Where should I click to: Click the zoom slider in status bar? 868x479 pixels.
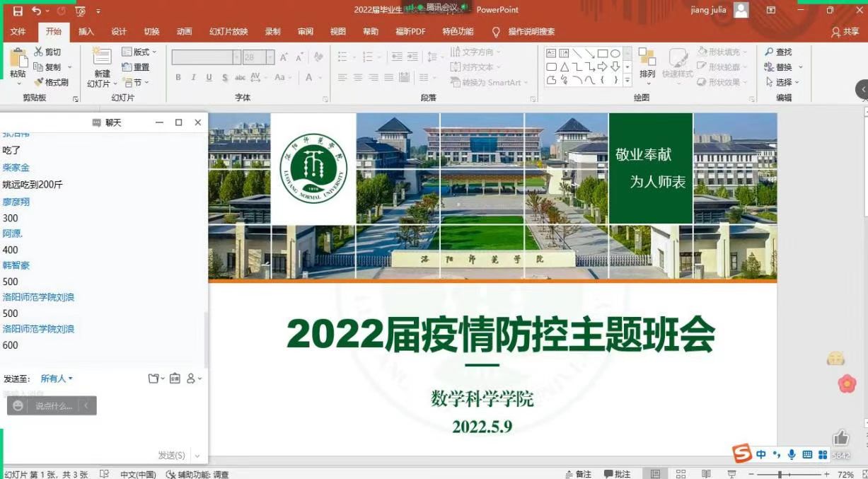[780, 474]
